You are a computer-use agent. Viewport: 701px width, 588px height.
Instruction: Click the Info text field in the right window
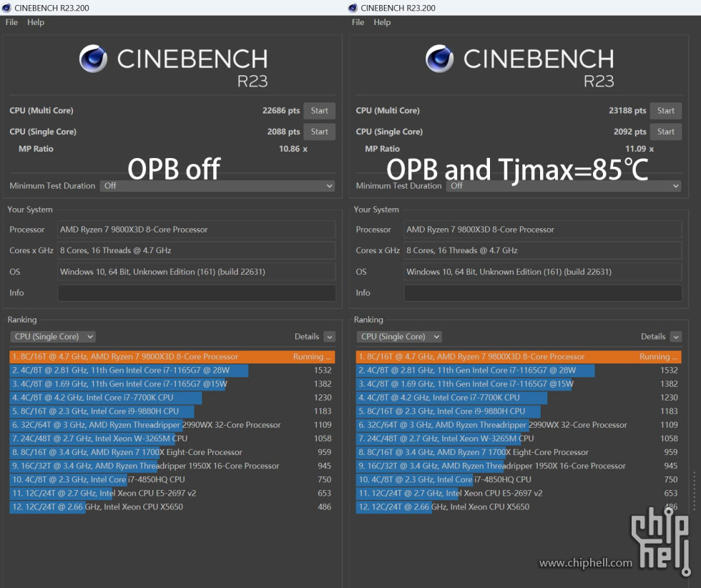pos(543,293)
